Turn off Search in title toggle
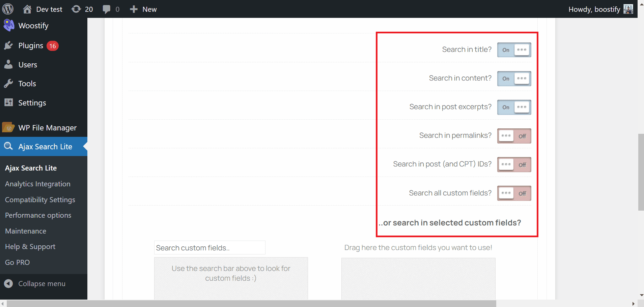Viewport: 644px width, 307px height. [x=514, y=50]
